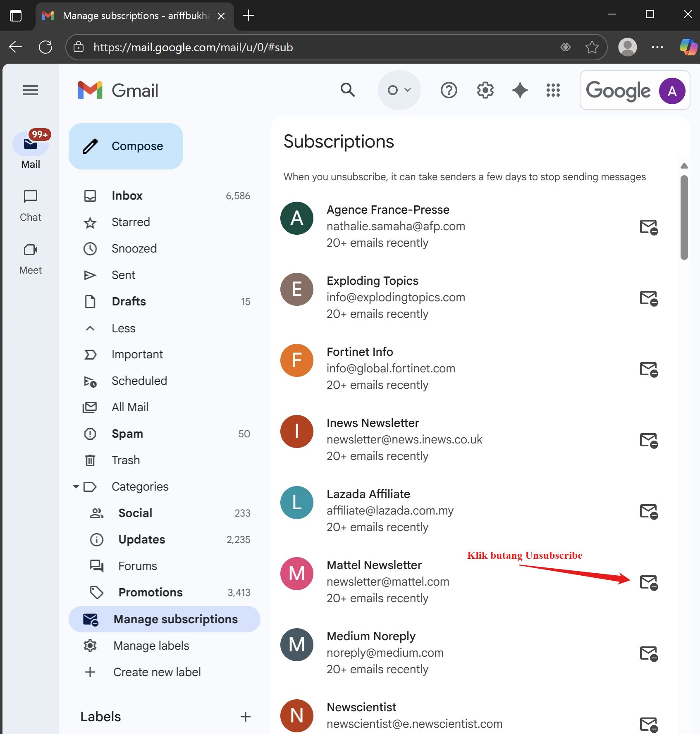Open the Gmail search icon

pos(348,90)
